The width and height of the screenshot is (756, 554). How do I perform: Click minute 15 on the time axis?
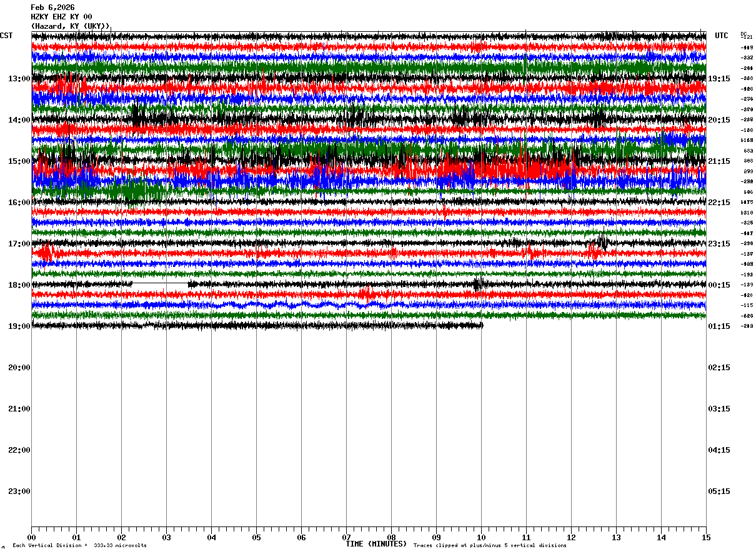click(706, 537)
